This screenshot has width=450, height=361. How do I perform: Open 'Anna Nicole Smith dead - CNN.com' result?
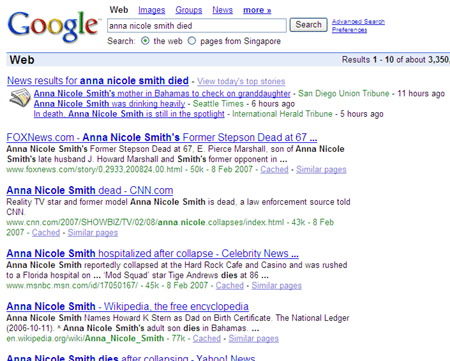tap(90, 190)
